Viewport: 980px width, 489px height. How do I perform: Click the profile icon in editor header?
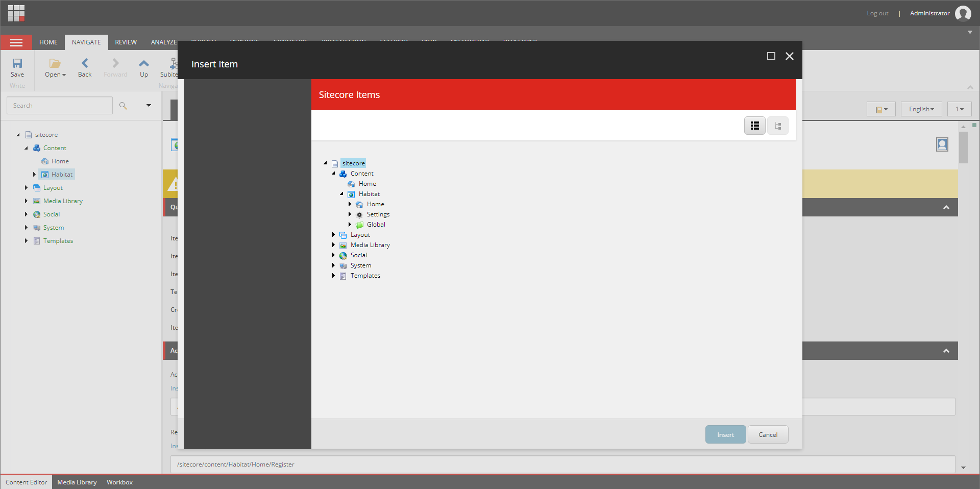(x=942, y=144)
